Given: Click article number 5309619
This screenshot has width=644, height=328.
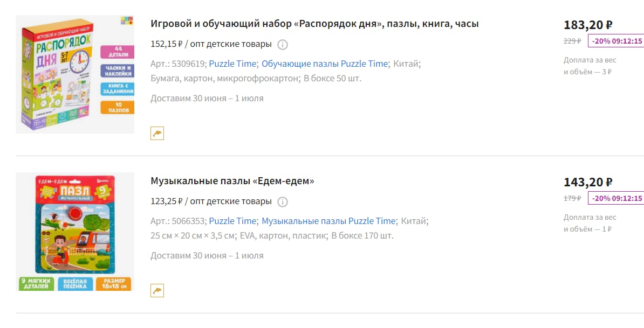Looking at the screenshot, I should click(x=188, y=64).
